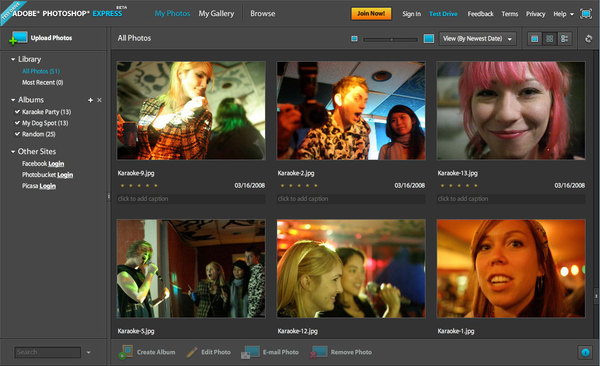Click the Edit Photo pencil icon
Image resolution: width=600 pixels, height=366 pixels.
click(x=192, y=352)
